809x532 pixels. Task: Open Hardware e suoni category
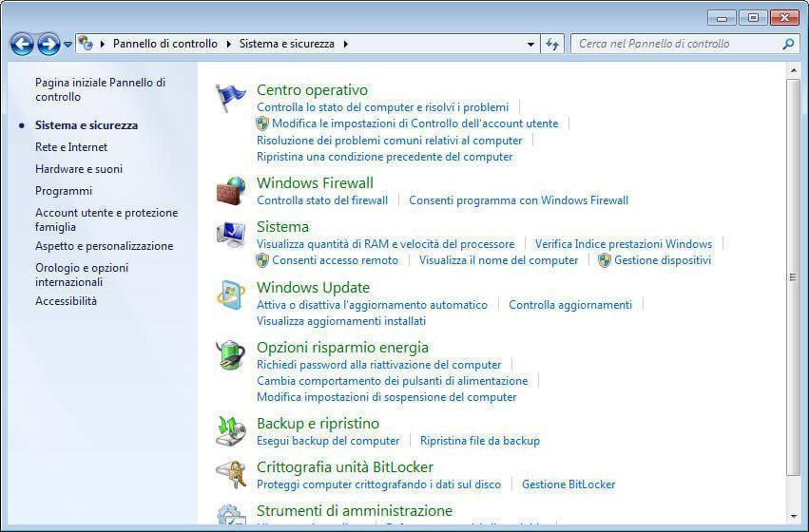[78, 169]
